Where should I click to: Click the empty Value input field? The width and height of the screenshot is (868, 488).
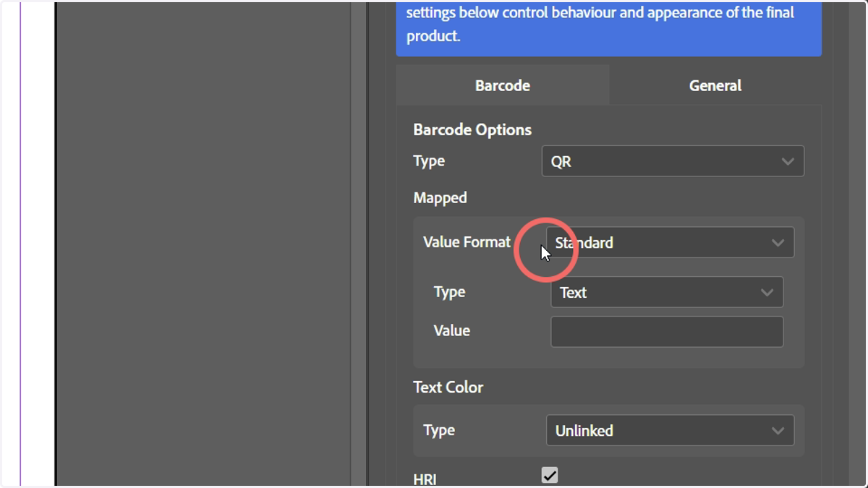coord(667,332)
